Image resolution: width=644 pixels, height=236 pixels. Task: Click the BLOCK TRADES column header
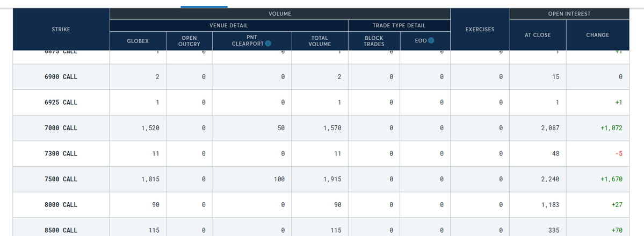374,41
